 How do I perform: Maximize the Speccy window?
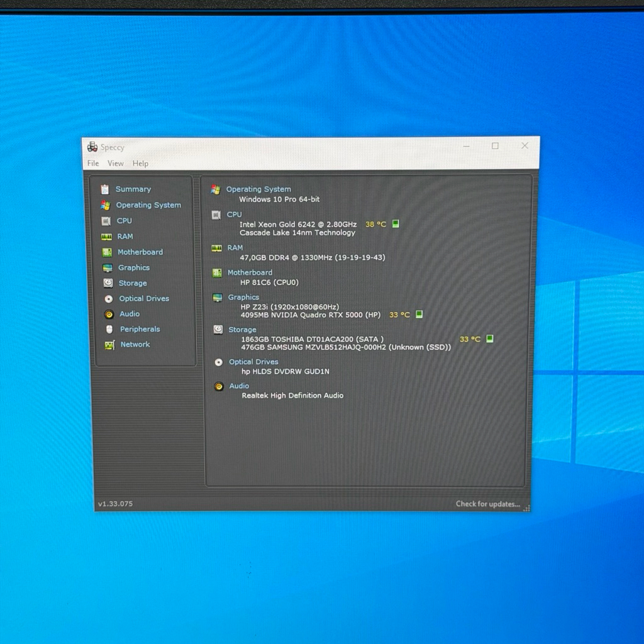(495, 146)
